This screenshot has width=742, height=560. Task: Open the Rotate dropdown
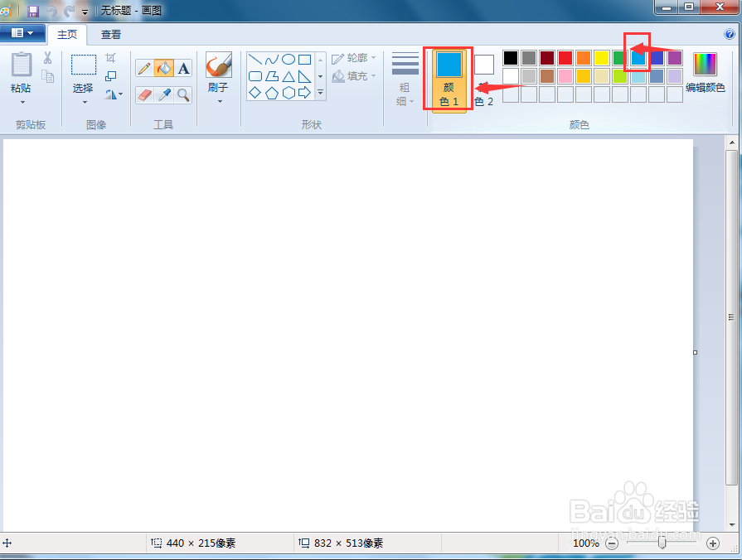[x=114, y=94]
